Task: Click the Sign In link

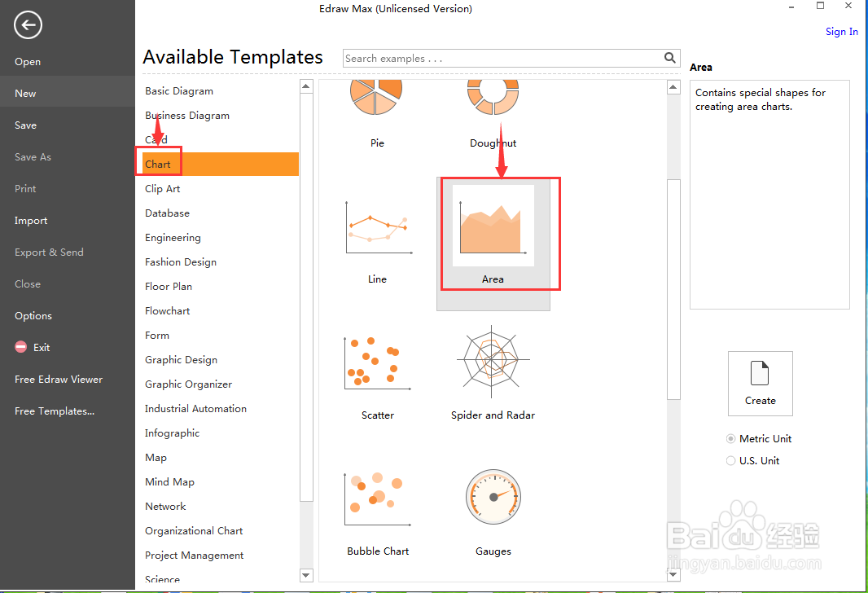Action: 841,32
